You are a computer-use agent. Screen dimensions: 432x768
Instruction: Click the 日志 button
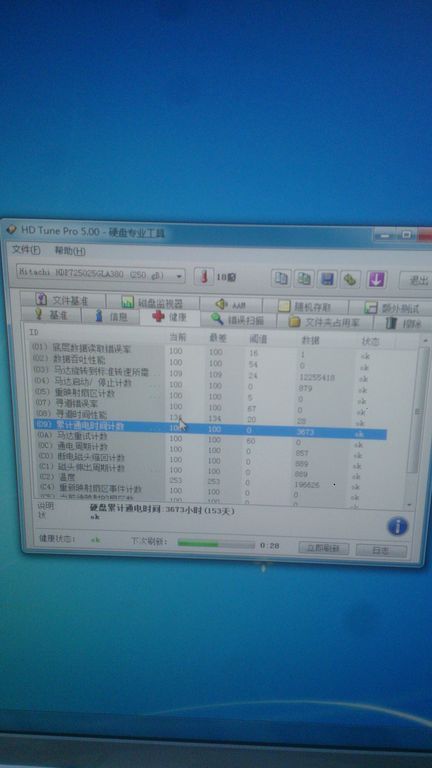[x=381, y=550]
